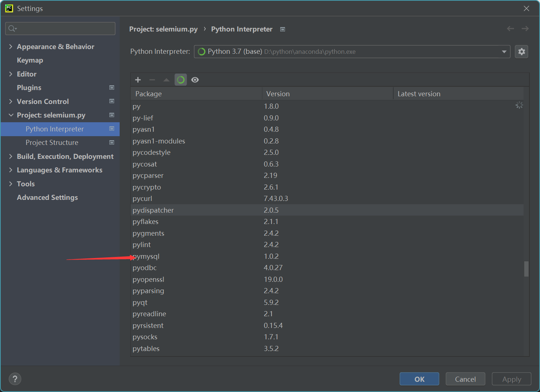Click the Cancel button
This screenshot has height=392, width=540.
[x=465, y=379]
